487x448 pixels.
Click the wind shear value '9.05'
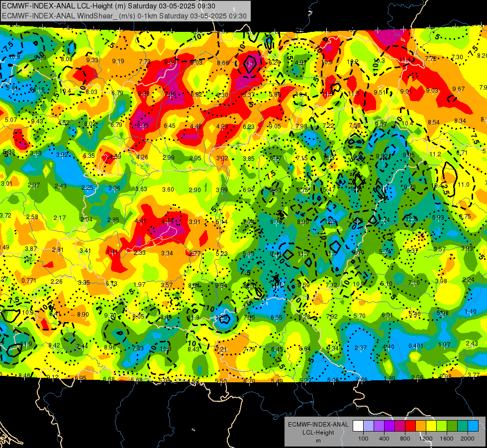275,126
